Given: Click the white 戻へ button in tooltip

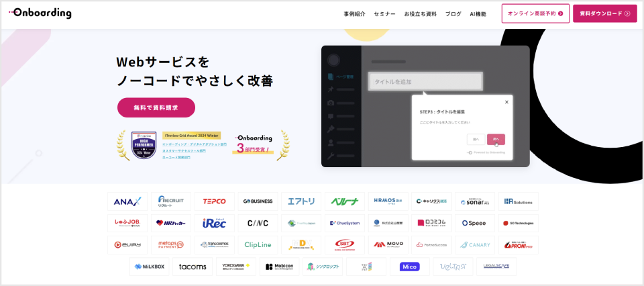Looking at the screenshot, I should pos(476,139).
